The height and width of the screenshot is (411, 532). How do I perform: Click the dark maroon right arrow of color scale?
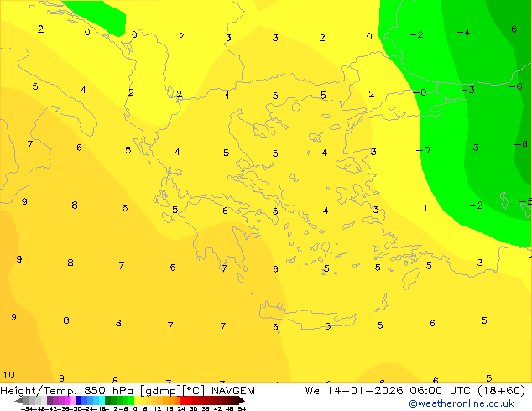pos(242,400)
